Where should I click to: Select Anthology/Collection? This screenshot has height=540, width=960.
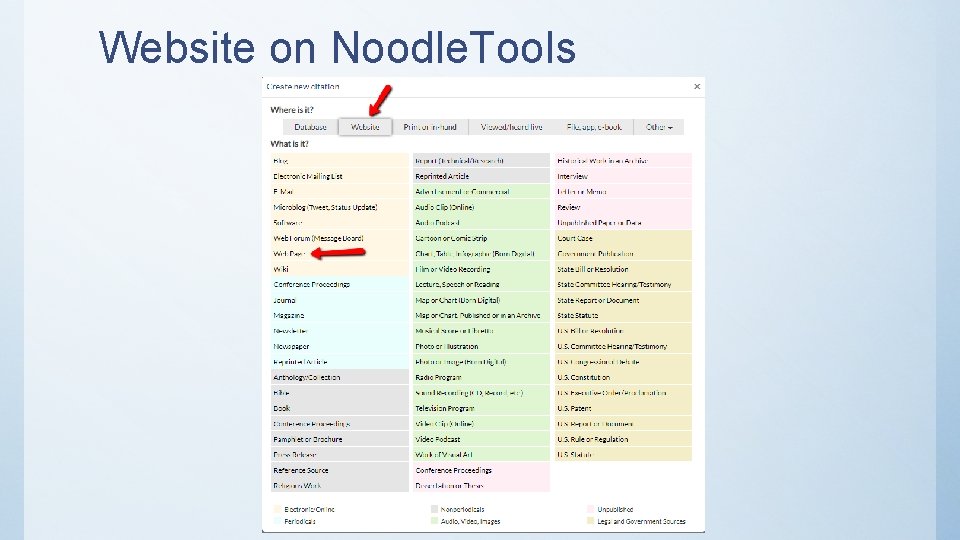click(340, 378)
